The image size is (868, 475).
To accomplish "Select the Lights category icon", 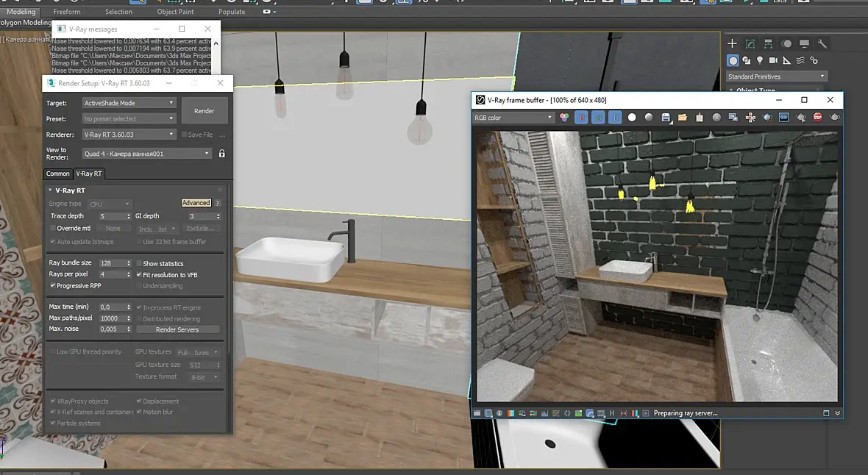I will pos(760,60).
